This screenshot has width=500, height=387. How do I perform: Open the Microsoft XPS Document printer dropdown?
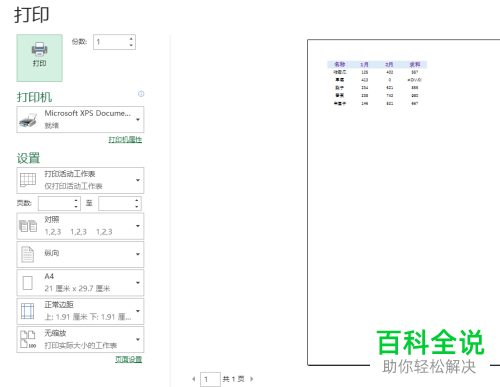pos(80,119)
